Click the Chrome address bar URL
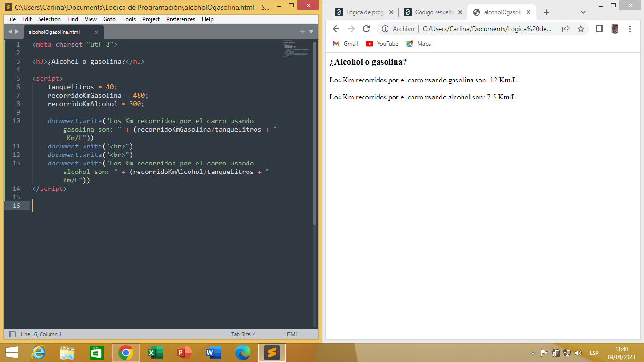Screen dimensions: 644x362 pyautogui.click(x=487, y=29)
